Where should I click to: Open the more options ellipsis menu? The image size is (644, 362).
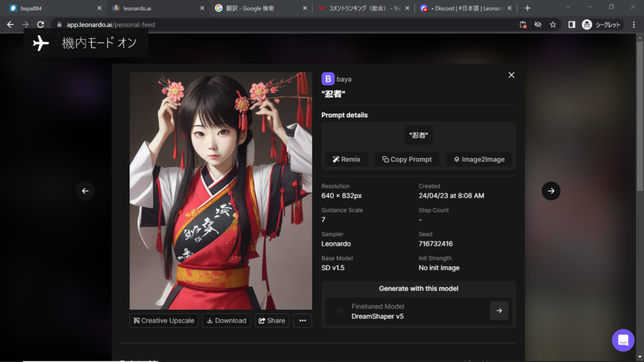coord(303,321)
